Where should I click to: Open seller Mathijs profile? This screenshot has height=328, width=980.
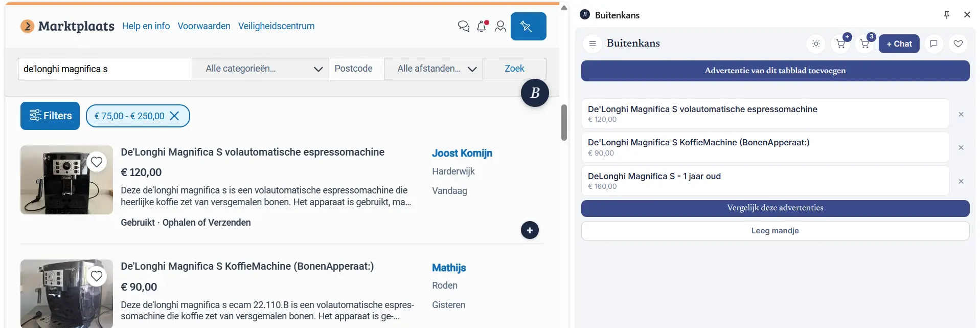[x=449, y=268]
